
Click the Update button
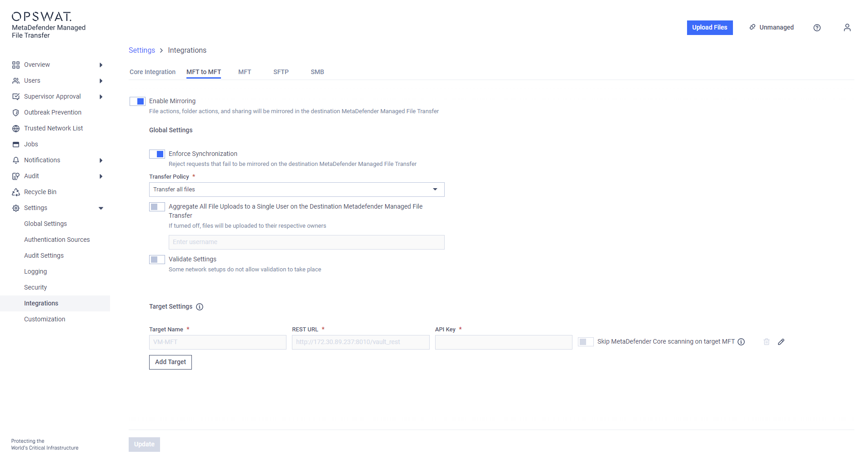(144, 445)
